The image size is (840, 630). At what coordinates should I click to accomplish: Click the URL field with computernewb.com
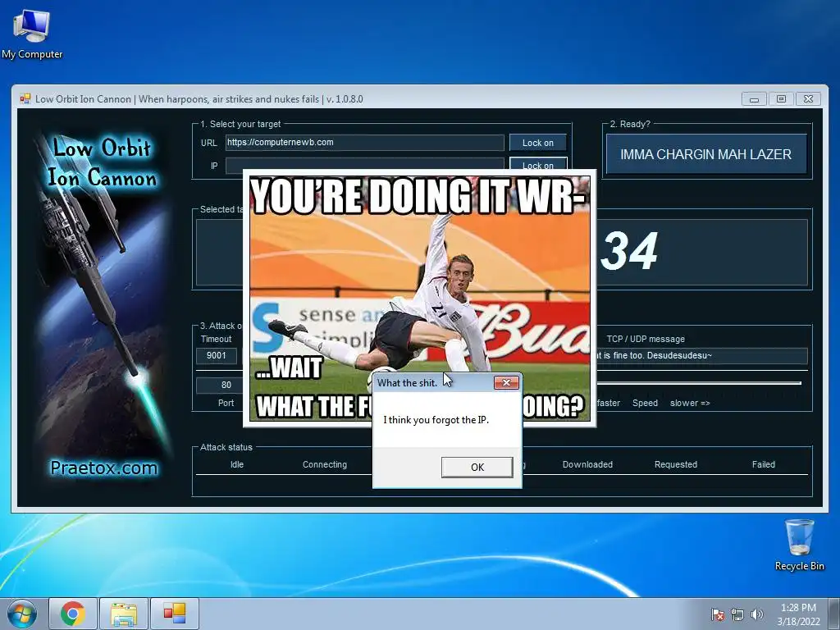[x=364, y=143]
